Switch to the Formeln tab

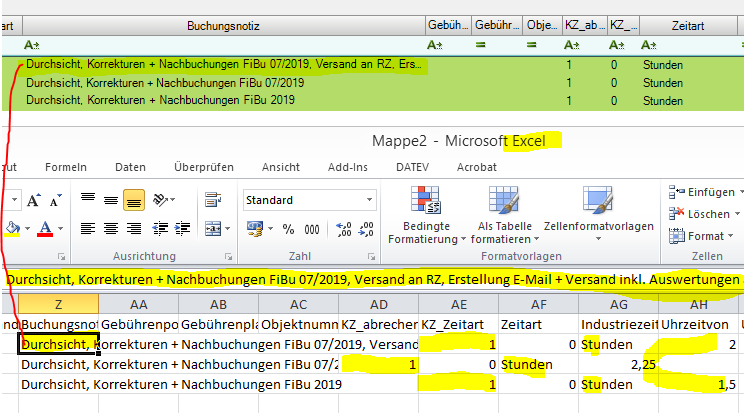tap(65, 167)
